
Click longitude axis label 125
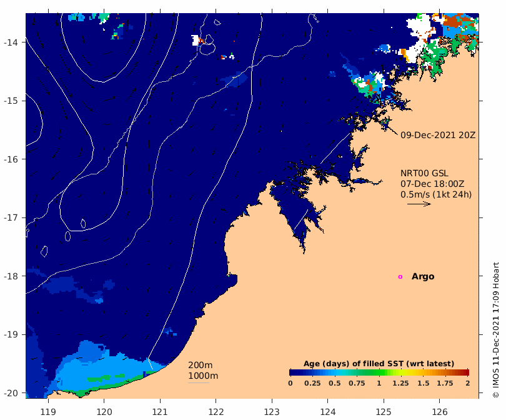tap(384, 412)
